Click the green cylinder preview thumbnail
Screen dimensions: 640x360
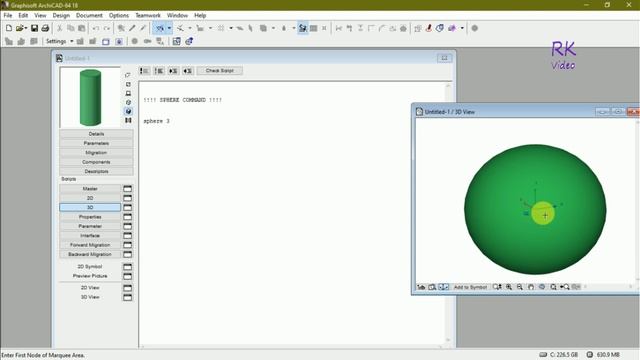coord(90,98)
